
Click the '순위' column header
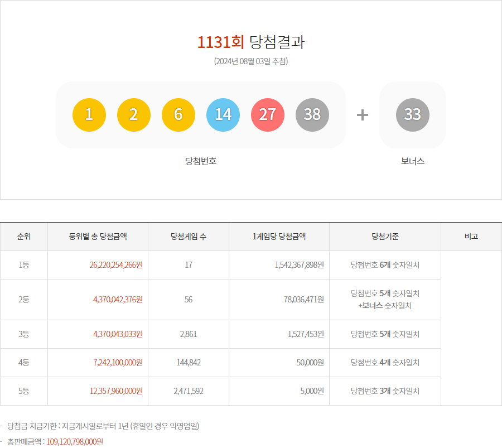[23, 237]
